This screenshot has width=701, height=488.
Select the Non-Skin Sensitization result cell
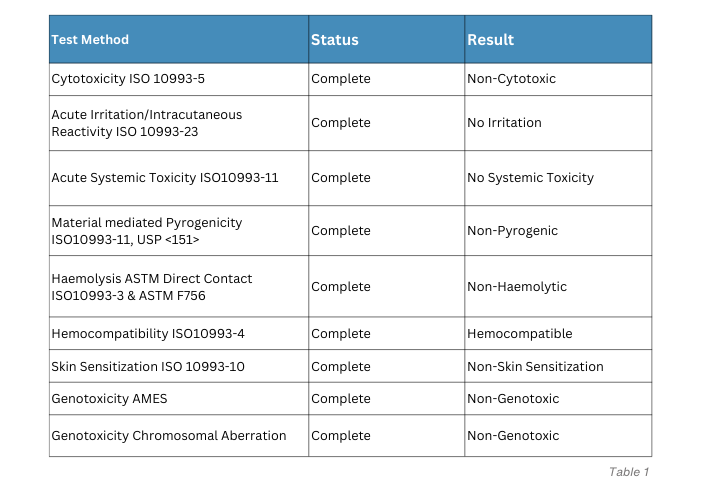click(x=558, y=366)
